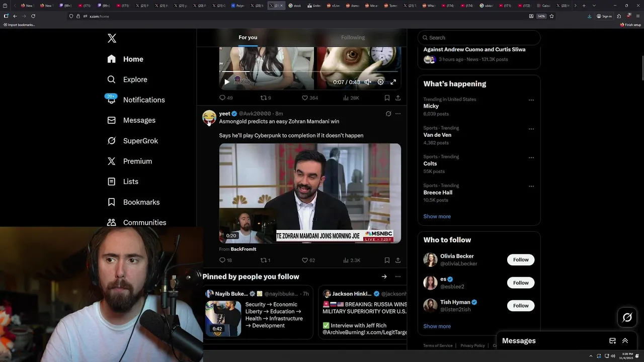Bookmark page with address bar star

551,16
